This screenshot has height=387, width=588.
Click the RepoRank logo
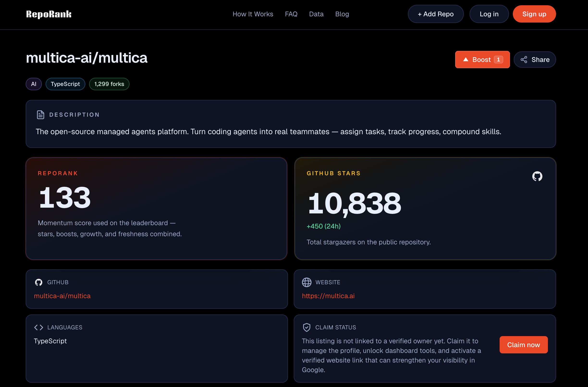49,14
